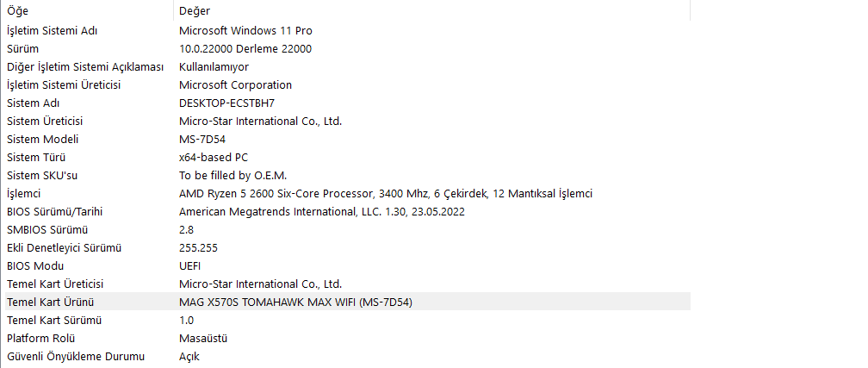868x368 pixels.
Task: Select the Sürüm row
Action: pyautogui.click(x=348, y=49)
